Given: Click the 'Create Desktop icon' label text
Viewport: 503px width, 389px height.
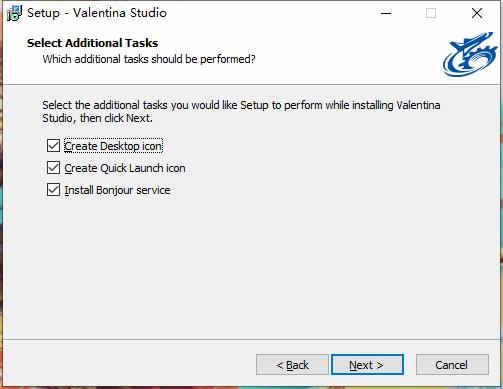Looking at the screenshot, I should tap(113, 146).
